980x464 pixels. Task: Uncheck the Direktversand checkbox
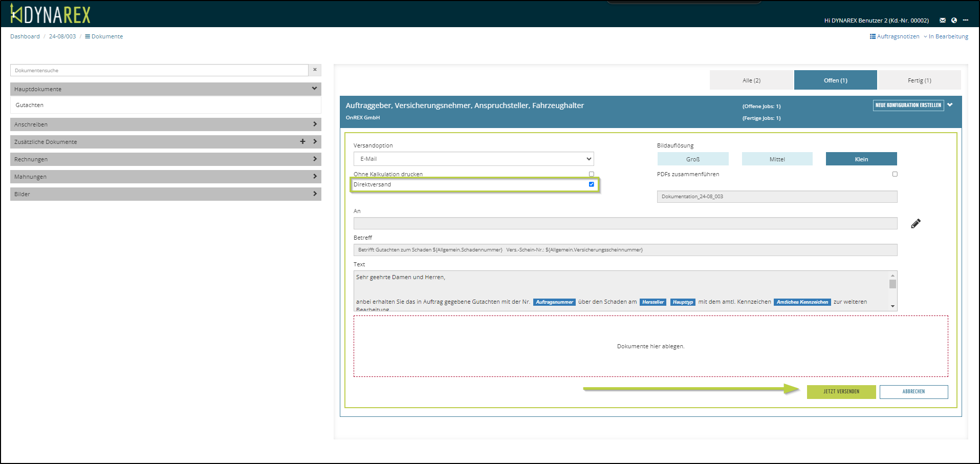coord(591,184)
